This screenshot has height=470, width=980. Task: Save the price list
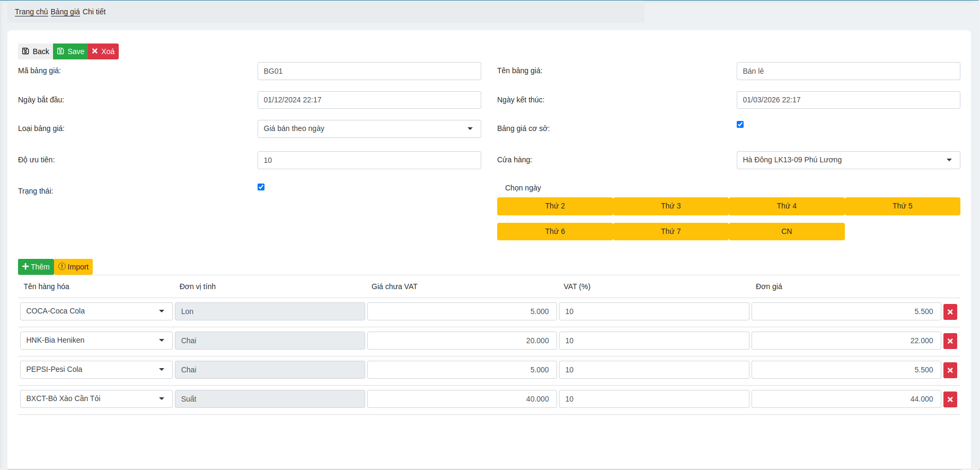[70, 51]
